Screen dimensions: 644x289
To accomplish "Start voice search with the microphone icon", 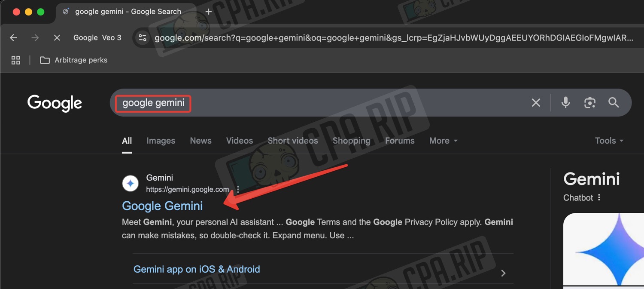I will (x=565, y=102).
